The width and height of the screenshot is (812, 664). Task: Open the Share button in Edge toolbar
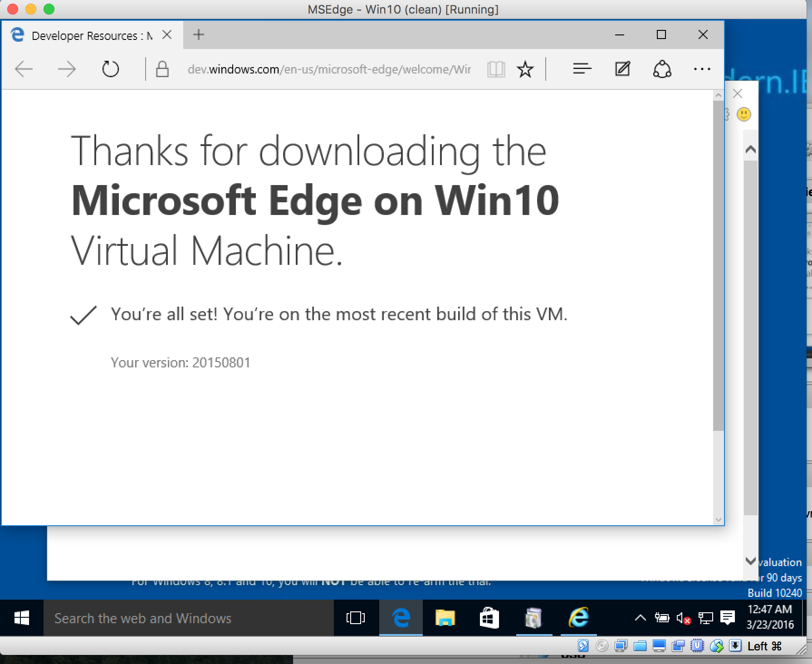pos(662,69)
